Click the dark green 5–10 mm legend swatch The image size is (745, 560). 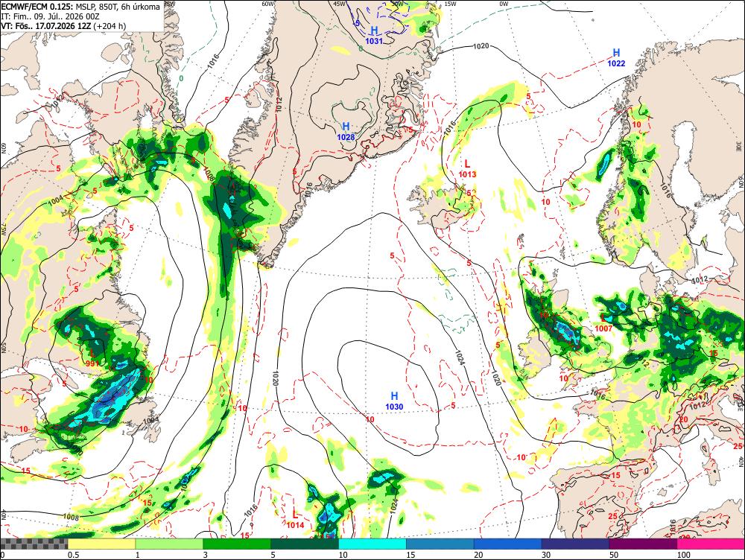coord(305,544)
